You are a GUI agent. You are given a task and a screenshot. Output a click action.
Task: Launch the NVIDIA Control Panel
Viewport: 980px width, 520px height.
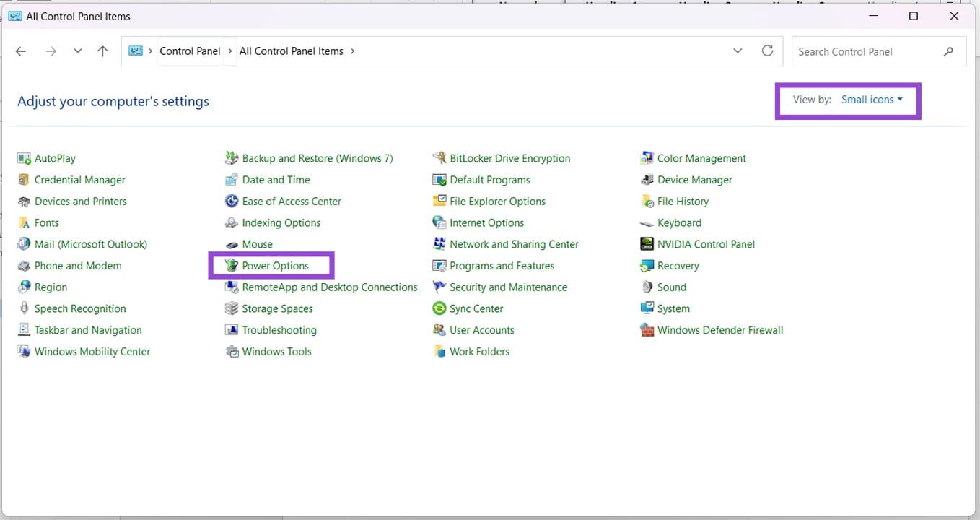705,243
